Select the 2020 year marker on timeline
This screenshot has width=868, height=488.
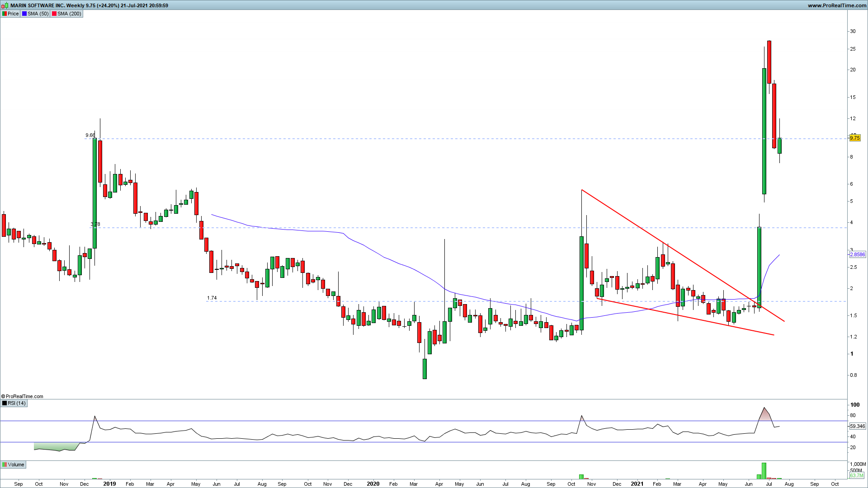(x=373, y=483)
